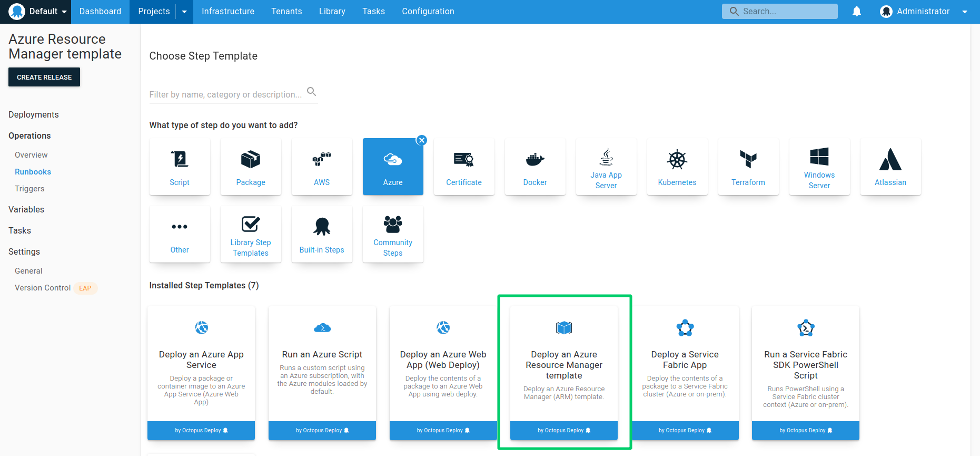
Task: Go to the Infrastructure menu
Action: click(227, 12)
